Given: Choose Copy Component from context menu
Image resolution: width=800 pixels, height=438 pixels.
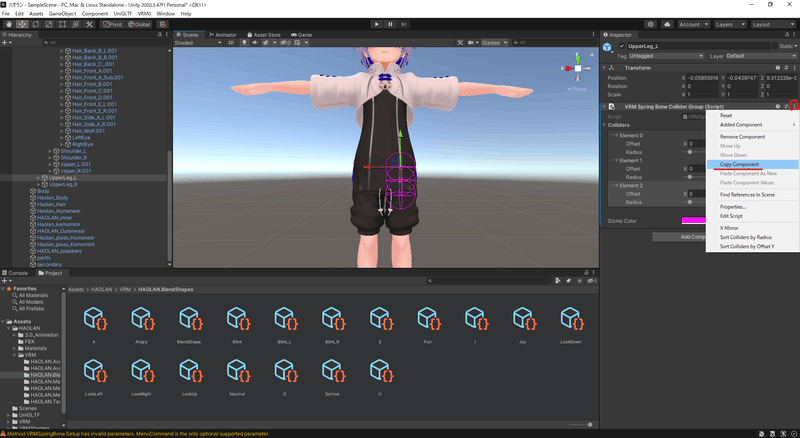Looking at the screenshot, I should pyautogui.click(x=753, y=164).
